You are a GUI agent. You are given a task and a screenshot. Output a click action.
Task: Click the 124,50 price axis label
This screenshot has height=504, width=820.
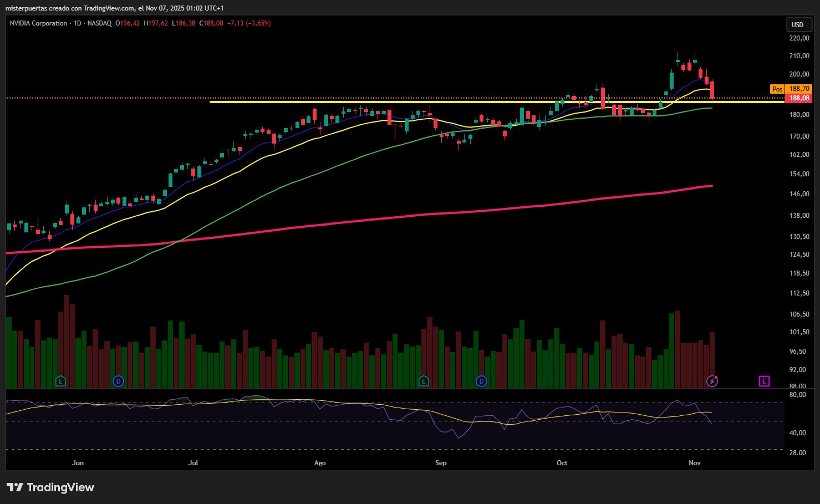(x=799, y=254)
